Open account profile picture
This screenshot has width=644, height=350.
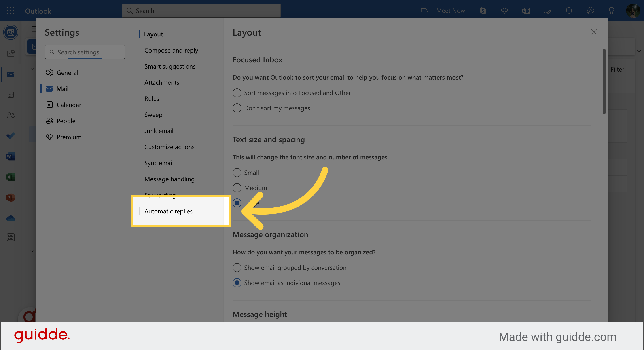coord(633,11)
